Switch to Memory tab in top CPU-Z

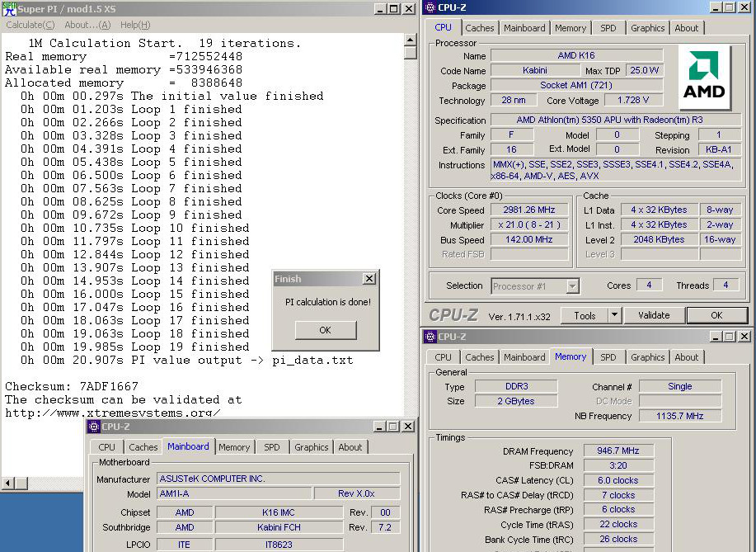(570, 28)
